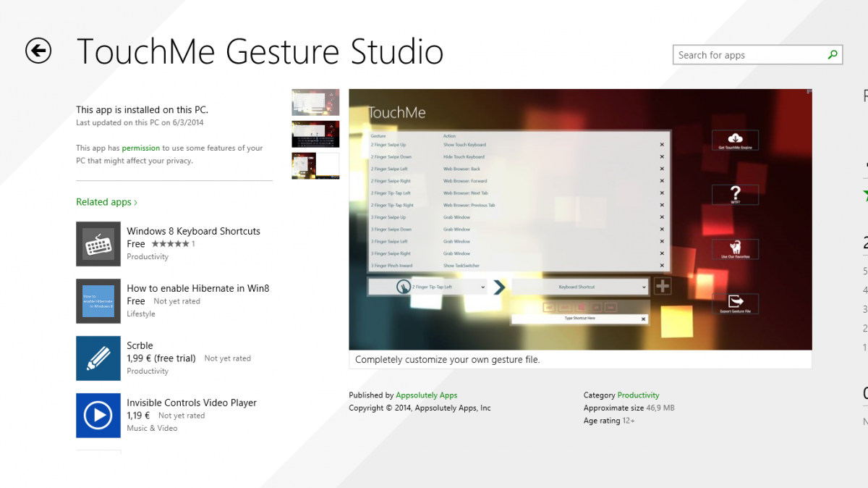Select the first screenshot thumbnail
Screen dimensions: 868x488
click(315, 103)
